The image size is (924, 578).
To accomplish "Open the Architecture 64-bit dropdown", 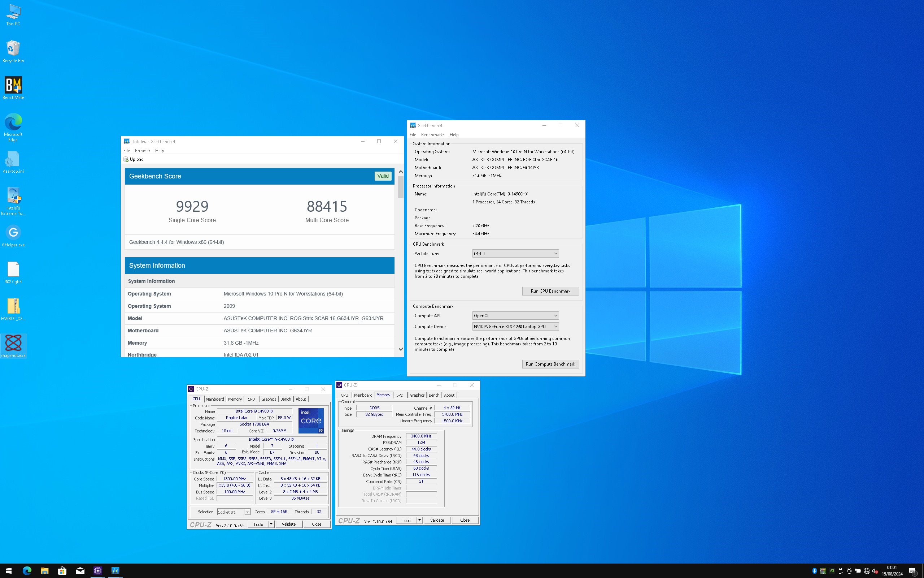I will [x=515, y=254].
